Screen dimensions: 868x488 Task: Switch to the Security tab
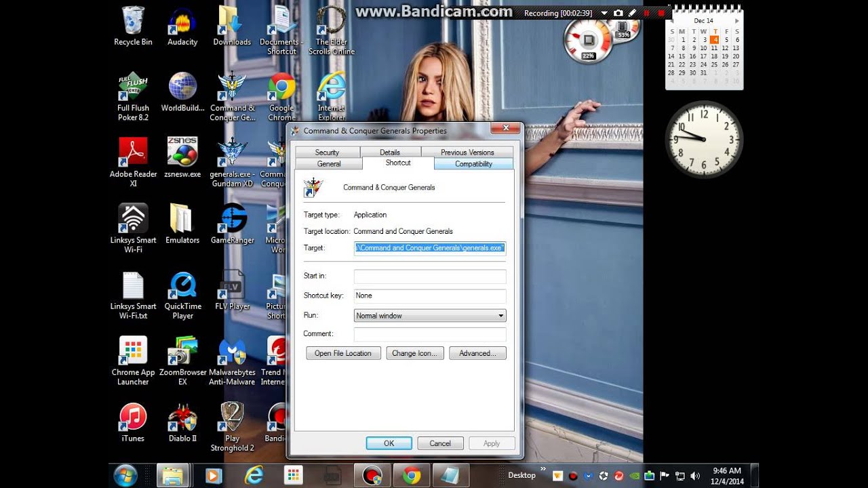pyautogui.click(x=327, y=152)
